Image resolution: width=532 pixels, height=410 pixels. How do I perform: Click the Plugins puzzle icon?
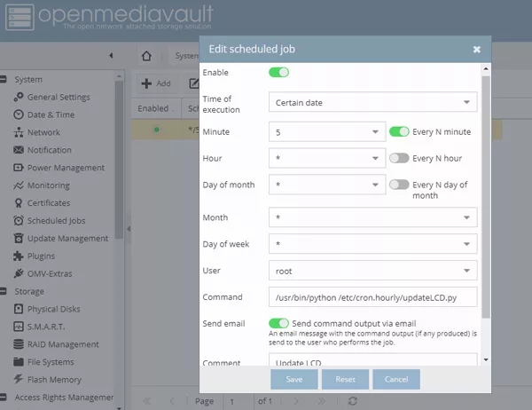pos(19,256)
